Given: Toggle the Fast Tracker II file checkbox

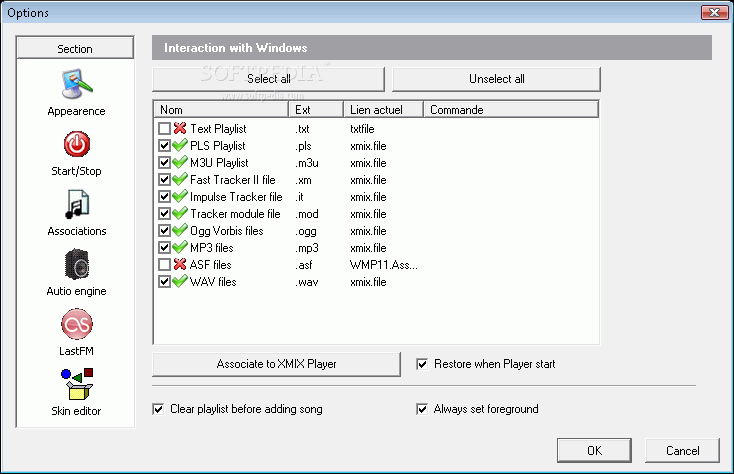Looking at the screenshot, I should [x=164, y=179].
